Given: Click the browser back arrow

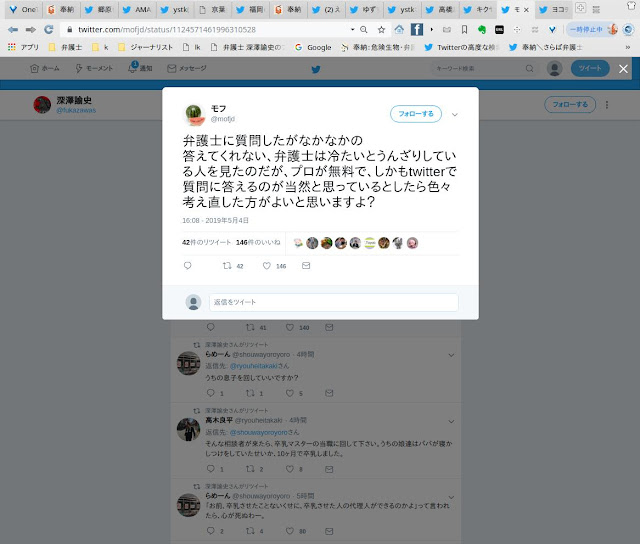Looking at the screenshot, I should coord(13,29).
